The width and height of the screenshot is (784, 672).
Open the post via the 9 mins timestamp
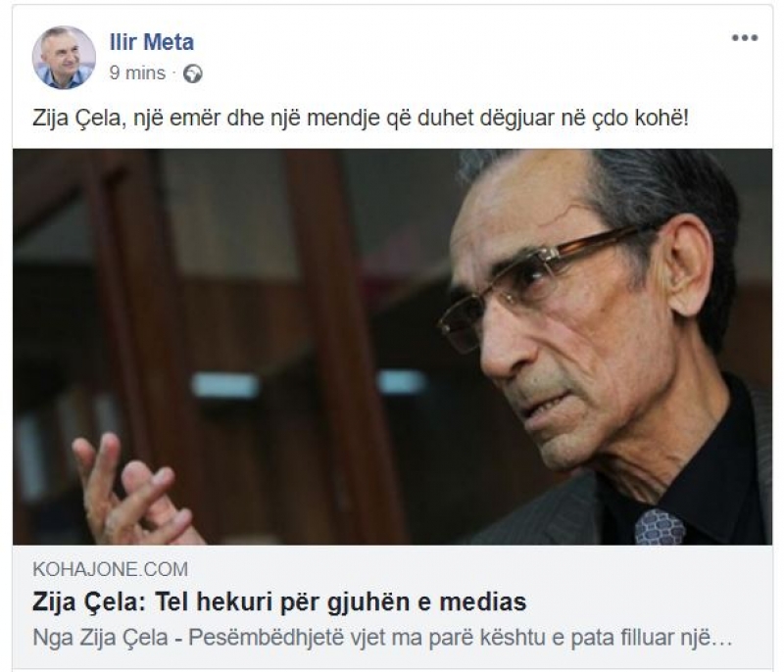coord(137,72)
